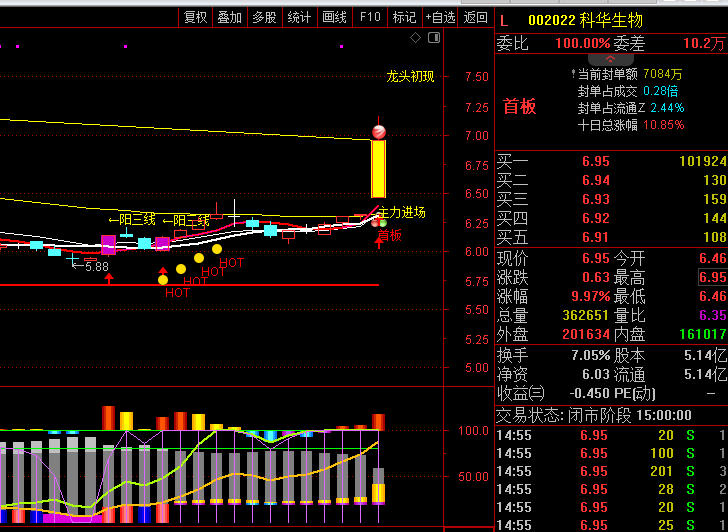
Task: Toggle the side panel icon beside the diamond
Action: [434, 38]
